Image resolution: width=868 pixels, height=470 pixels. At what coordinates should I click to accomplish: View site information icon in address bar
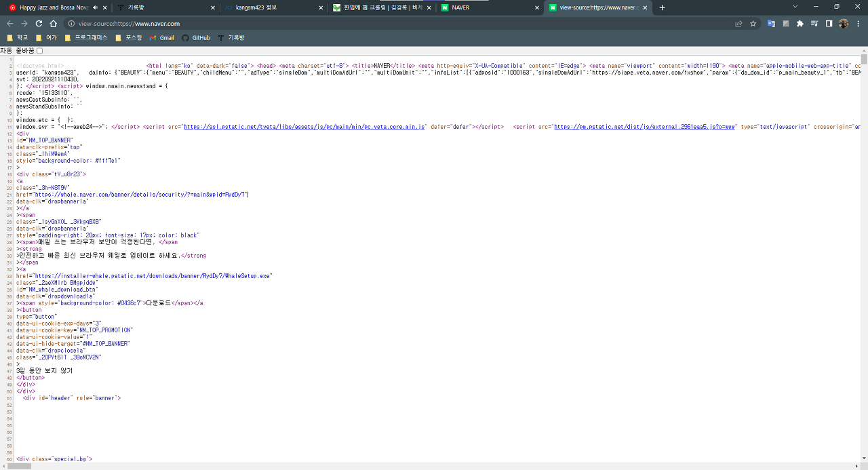(71, 23)
